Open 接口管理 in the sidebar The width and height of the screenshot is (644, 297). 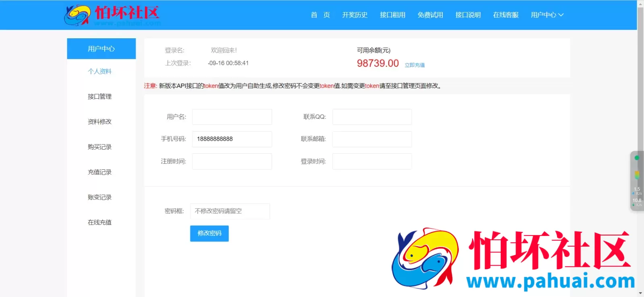(x=100, y=97)
